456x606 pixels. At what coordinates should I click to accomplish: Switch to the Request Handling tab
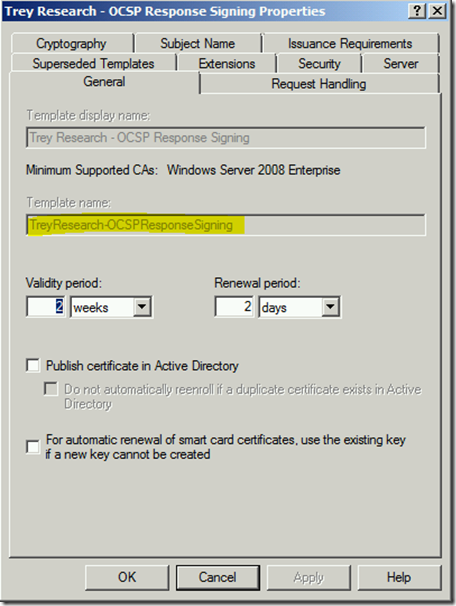(x=319, y=84)
